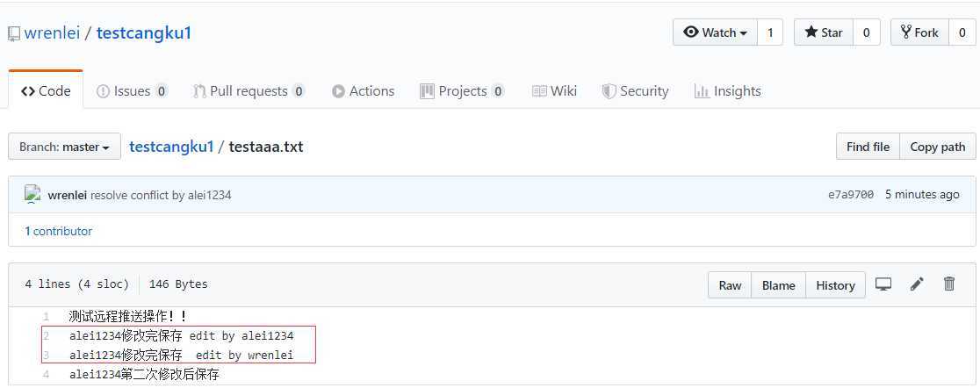
Task: Click the pencil edit file icon
Action: [917, 284]
